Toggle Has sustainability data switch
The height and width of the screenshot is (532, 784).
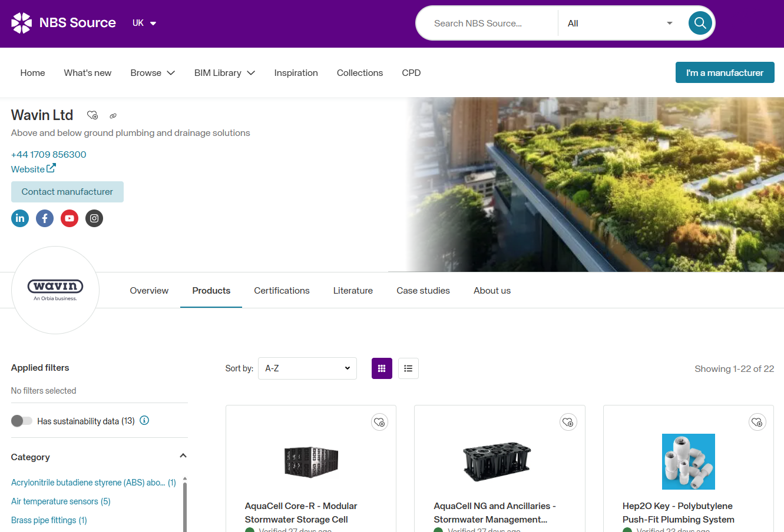(22, 421)
